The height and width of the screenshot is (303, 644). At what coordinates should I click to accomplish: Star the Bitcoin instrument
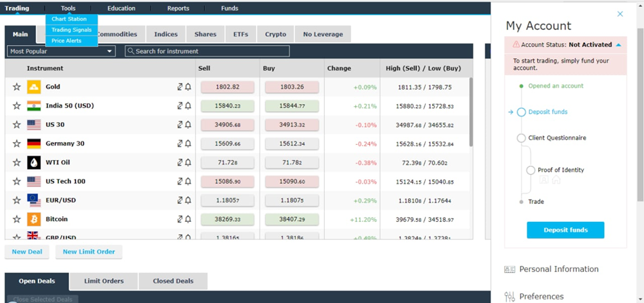[x=17, y=219]
